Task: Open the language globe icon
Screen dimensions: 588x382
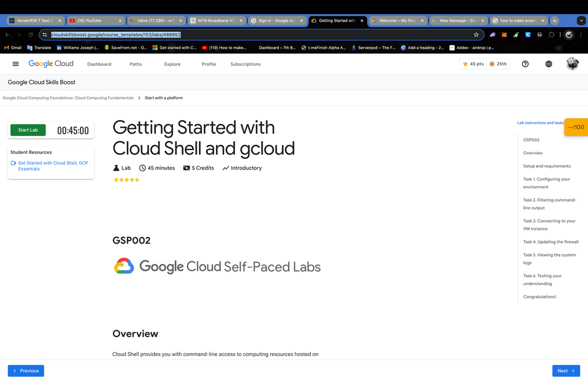Action: coord(549,64)
